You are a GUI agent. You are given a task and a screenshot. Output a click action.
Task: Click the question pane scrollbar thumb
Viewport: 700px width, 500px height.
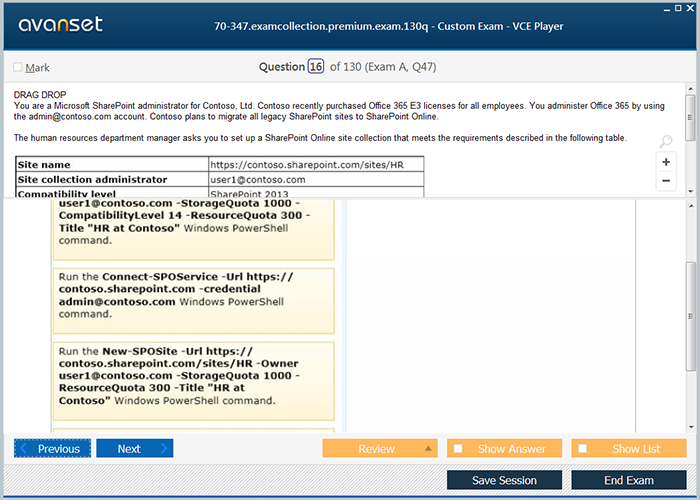[691, 118]
